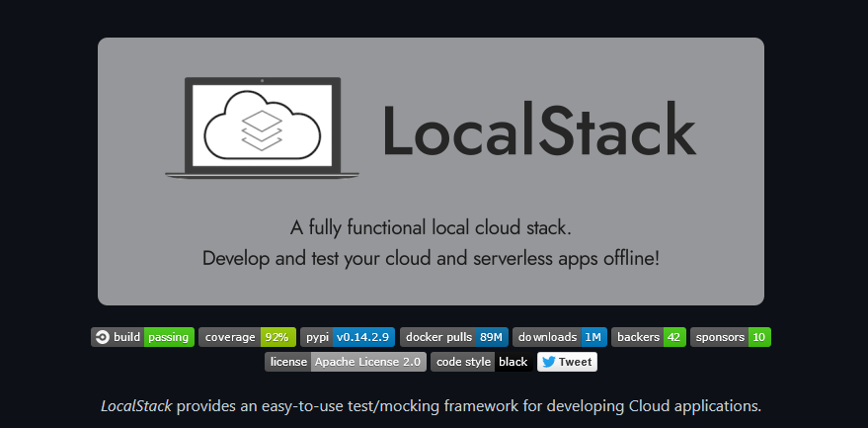Click the Twitter bird icon
This screenshot has height=428, width=868.
click(x=549, y=362)
